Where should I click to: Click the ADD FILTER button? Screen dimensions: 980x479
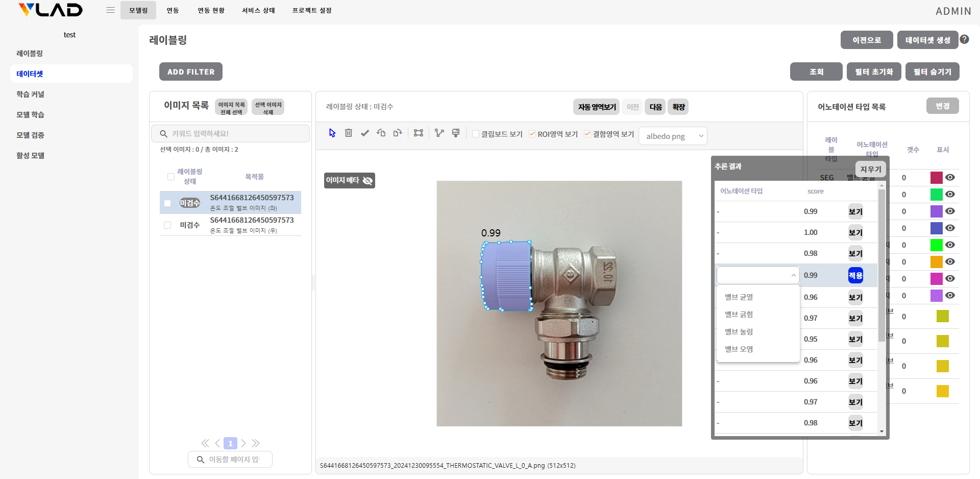[191, 71]
